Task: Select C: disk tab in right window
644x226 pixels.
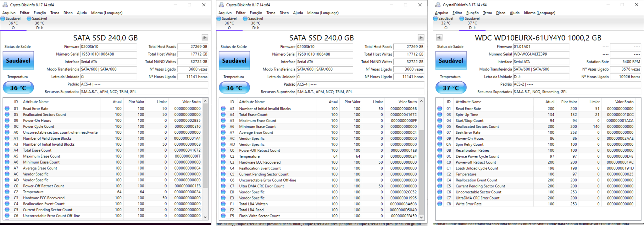Action: (x=446, y=23)
